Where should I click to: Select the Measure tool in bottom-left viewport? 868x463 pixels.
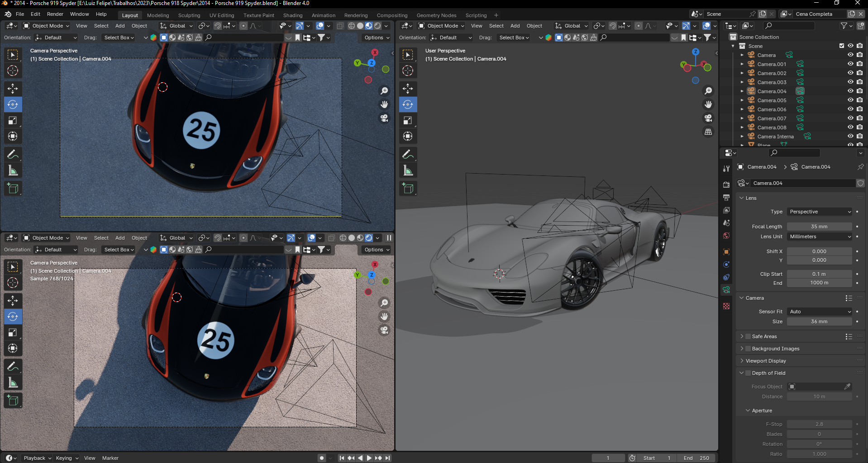pyautogui.click(x=13, y=383)
